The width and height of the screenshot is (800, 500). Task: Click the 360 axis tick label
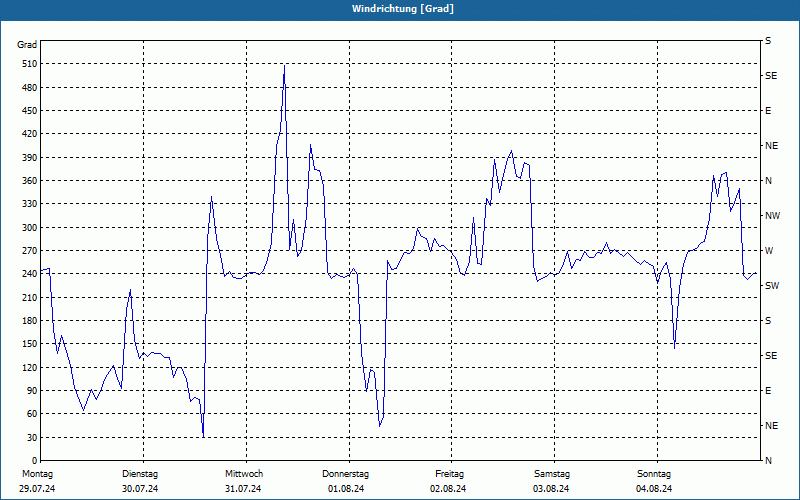(x=30, y=181)
